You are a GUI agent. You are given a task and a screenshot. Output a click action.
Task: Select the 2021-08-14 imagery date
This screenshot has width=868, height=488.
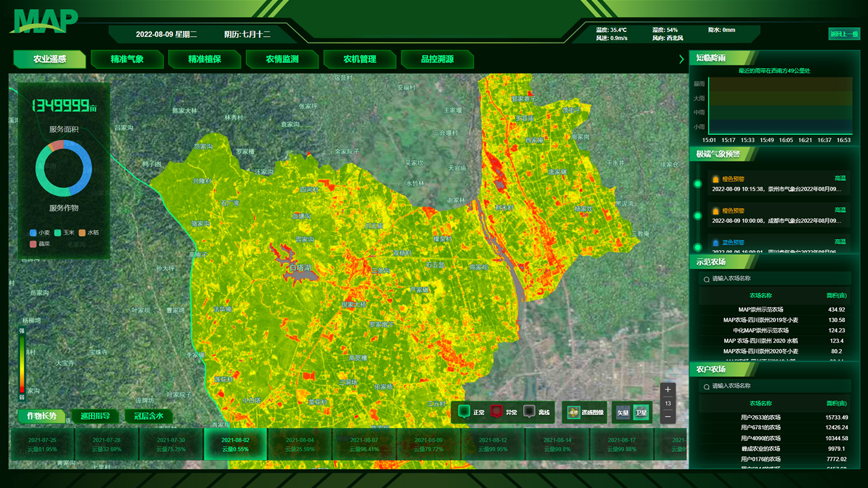(558, 445)
